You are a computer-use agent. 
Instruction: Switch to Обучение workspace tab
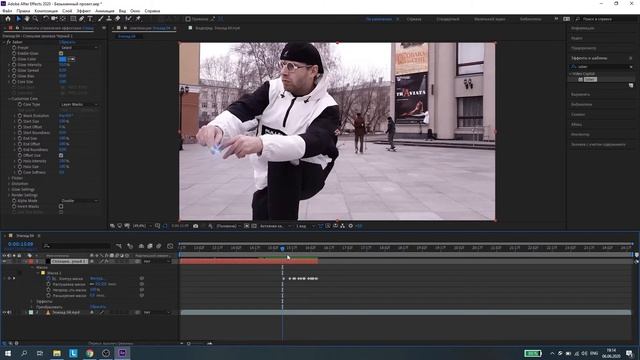(x=414, y=19)
